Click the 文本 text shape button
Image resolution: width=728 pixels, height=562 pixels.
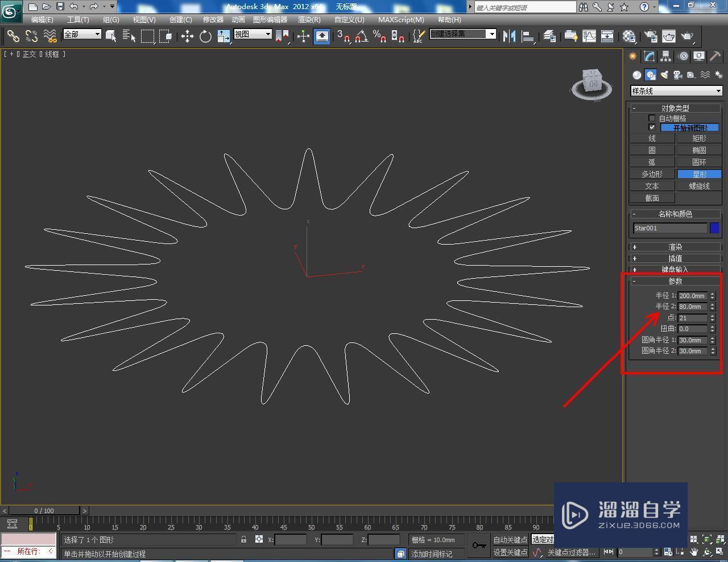pos(652,186)
